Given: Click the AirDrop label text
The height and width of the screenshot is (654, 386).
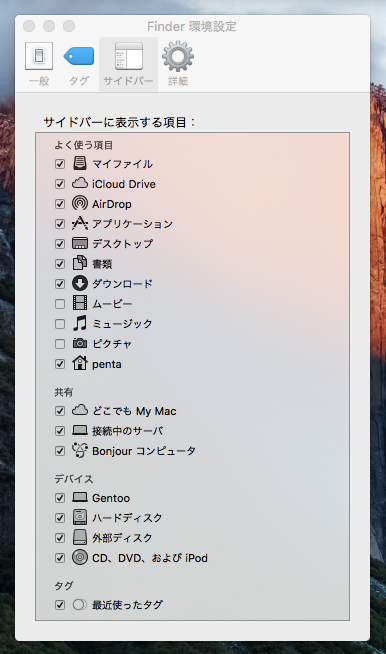Looking at the screenshot, I should click(111, 204).
